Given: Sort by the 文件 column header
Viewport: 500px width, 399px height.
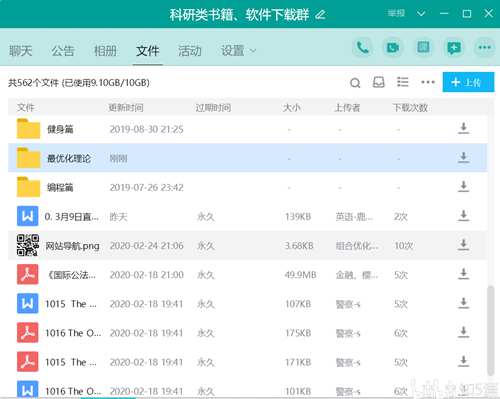Looking at the screenshot, I should pos(26,108).
